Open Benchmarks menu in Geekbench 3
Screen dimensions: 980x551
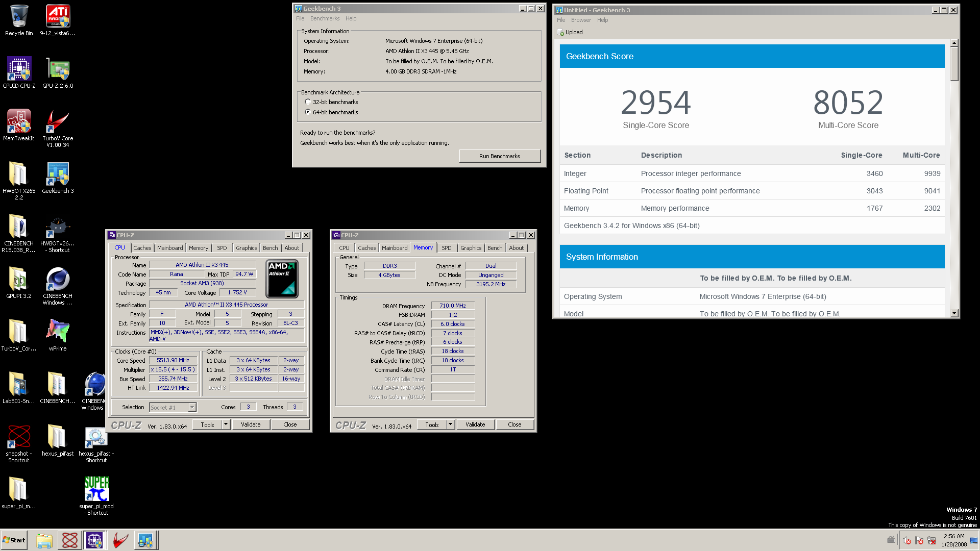(325, 18)
